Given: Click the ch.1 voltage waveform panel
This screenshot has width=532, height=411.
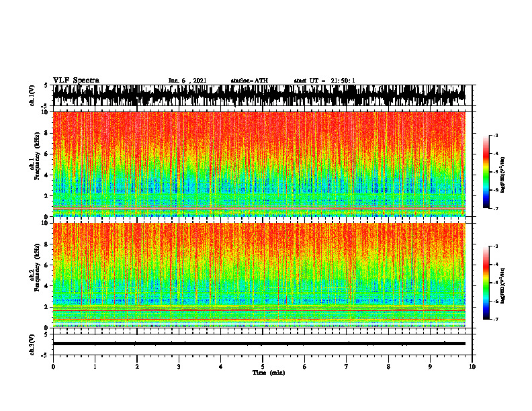Looking at the screenshot, I should coord(263,95).
